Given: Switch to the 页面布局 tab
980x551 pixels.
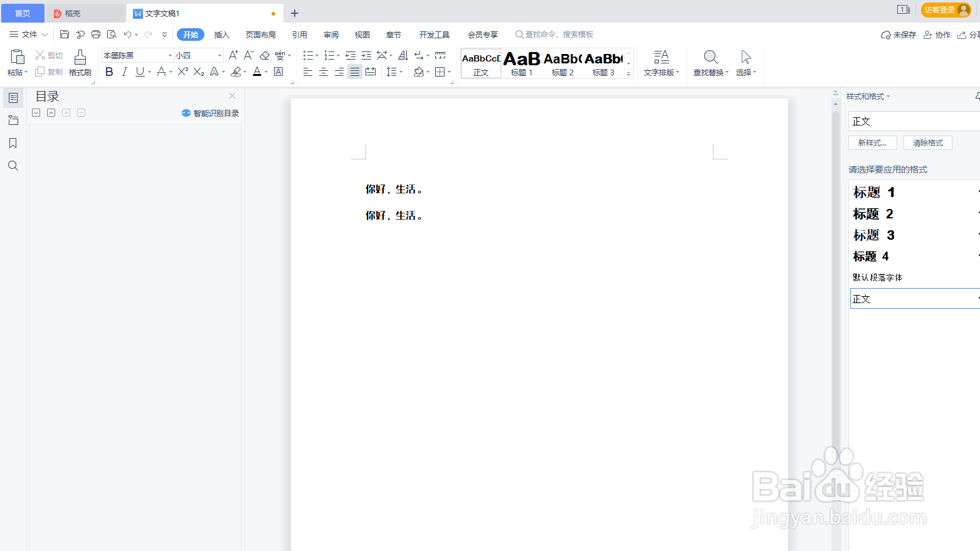Looking at the screenshot, I should pos(261,35).
